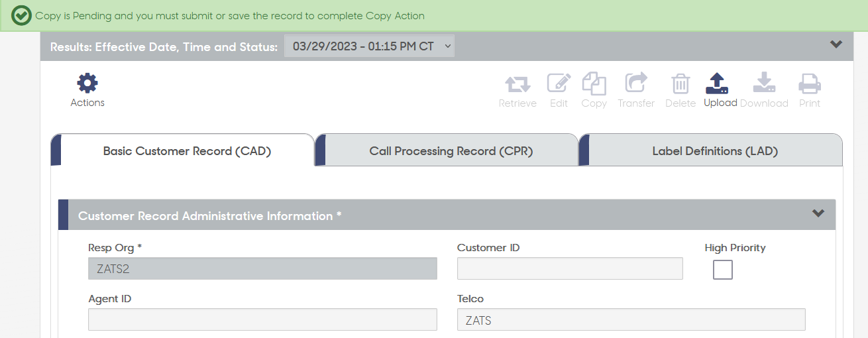
Task: Collapse the Results section chevron
Action: (x=836, y=44)
